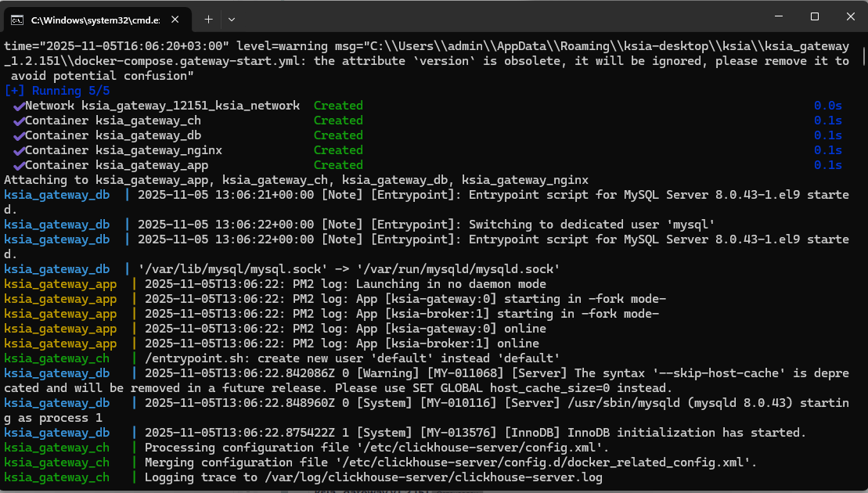Close the terminal window
Viewport: 868px width, 493px height.
tap(850, 16)
